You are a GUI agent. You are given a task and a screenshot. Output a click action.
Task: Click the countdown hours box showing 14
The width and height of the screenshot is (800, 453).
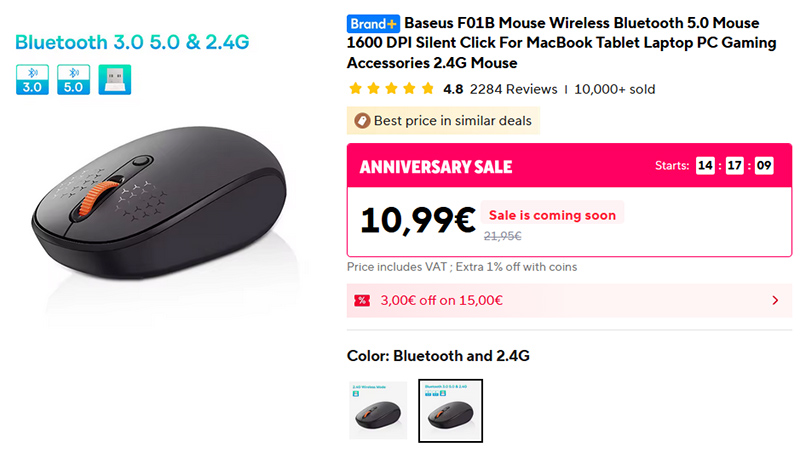[x=706, y=166]
